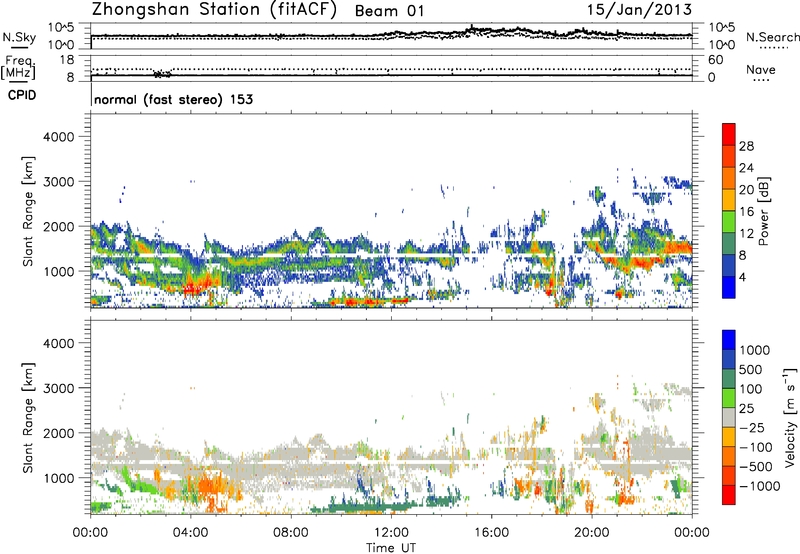Screen dimensions: 800x554
Task: Click the '08:00' time tick label
Action: (x=291, y=533)
